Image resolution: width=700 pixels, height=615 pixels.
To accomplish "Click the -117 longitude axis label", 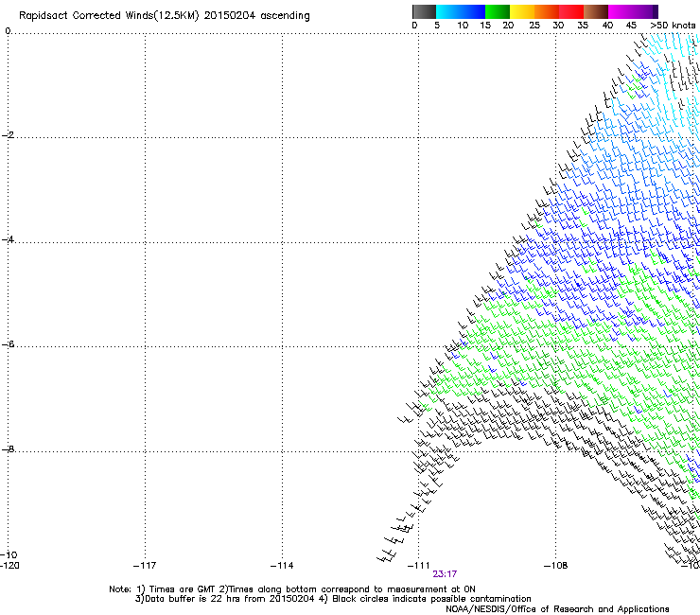I will pyautogui.click(x=145, y=566).
